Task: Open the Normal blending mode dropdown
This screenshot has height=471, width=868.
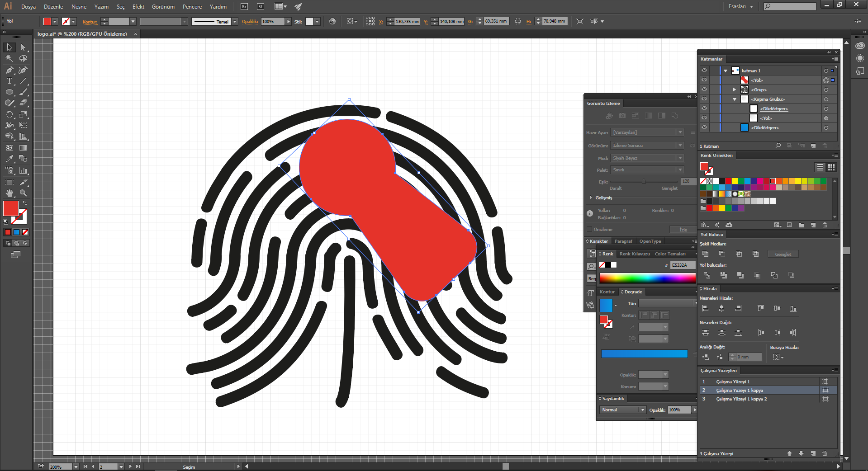Action: 622,410
